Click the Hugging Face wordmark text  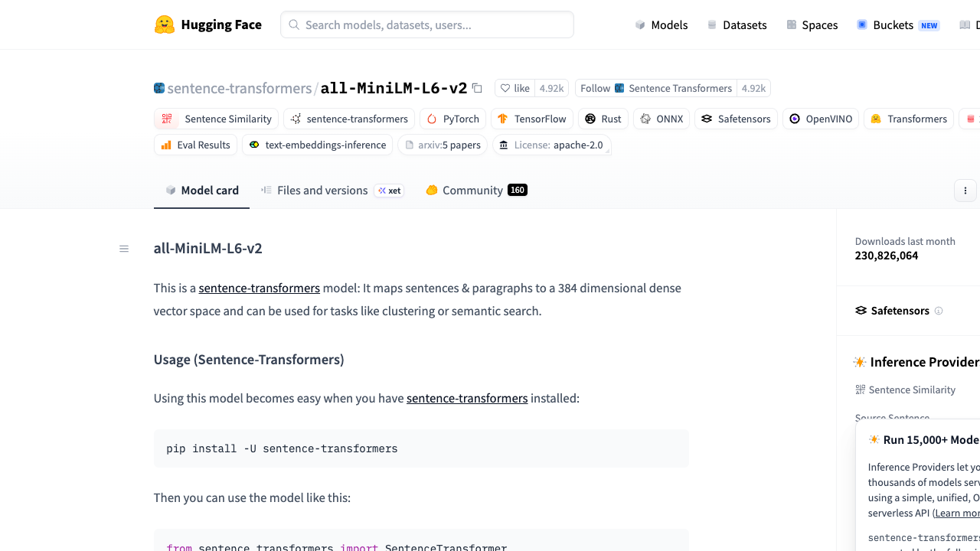pos(221,24)
